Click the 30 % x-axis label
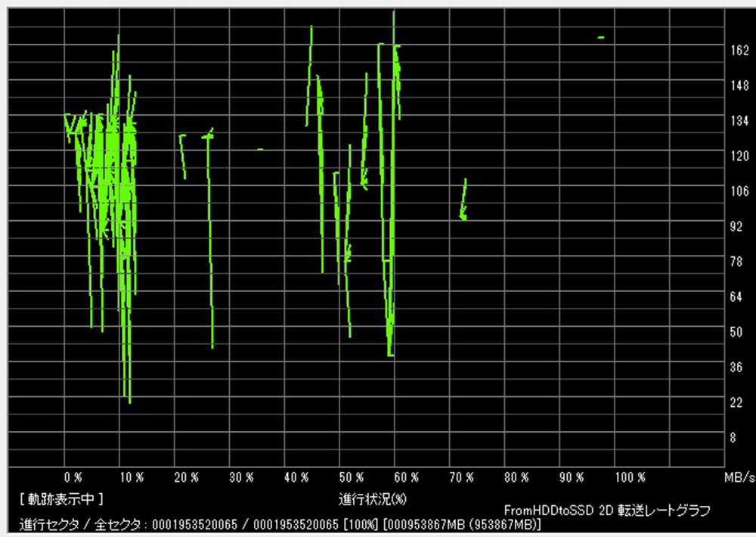 (240, 478)
